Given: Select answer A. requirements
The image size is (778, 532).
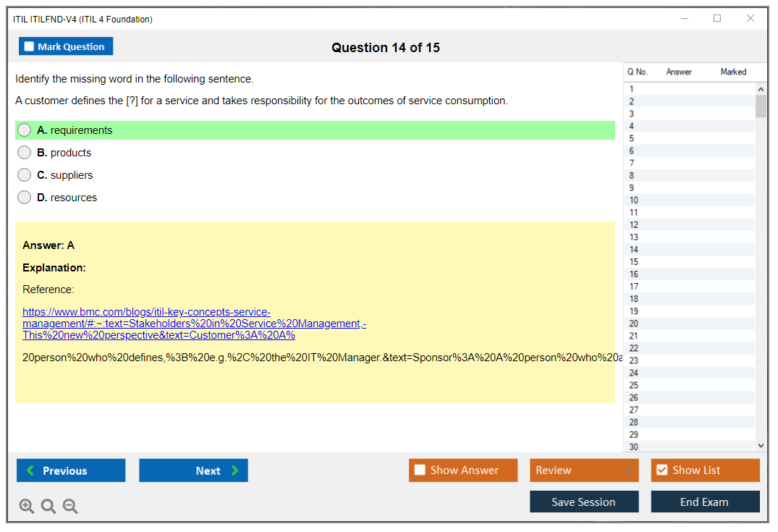Looking at the screenshot, I should tap(25, 130).
